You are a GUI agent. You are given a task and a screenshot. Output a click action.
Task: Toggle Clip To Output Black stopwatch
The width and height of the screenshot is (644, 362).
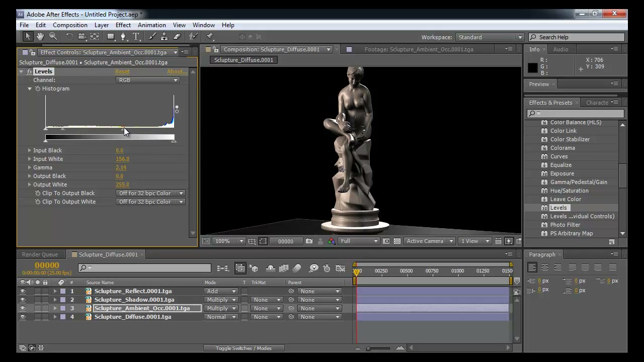click(38, 193)
